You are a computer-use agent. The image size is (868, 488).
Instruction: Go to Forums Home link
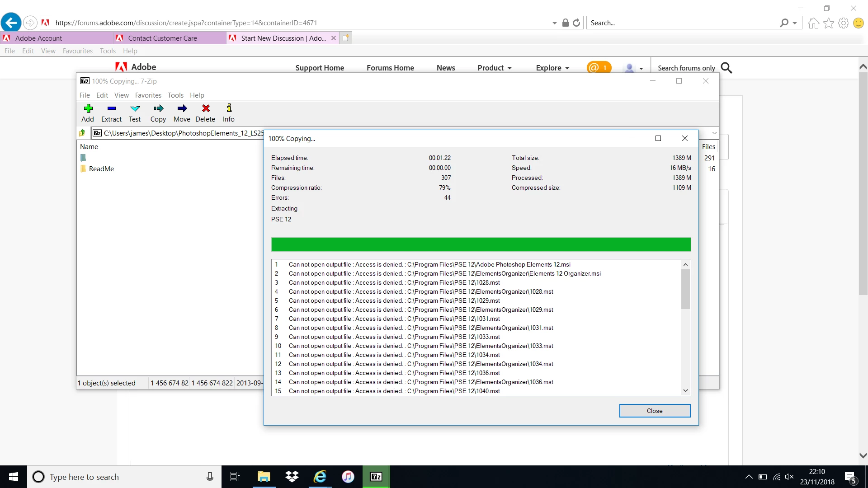[x=390, y=68]
